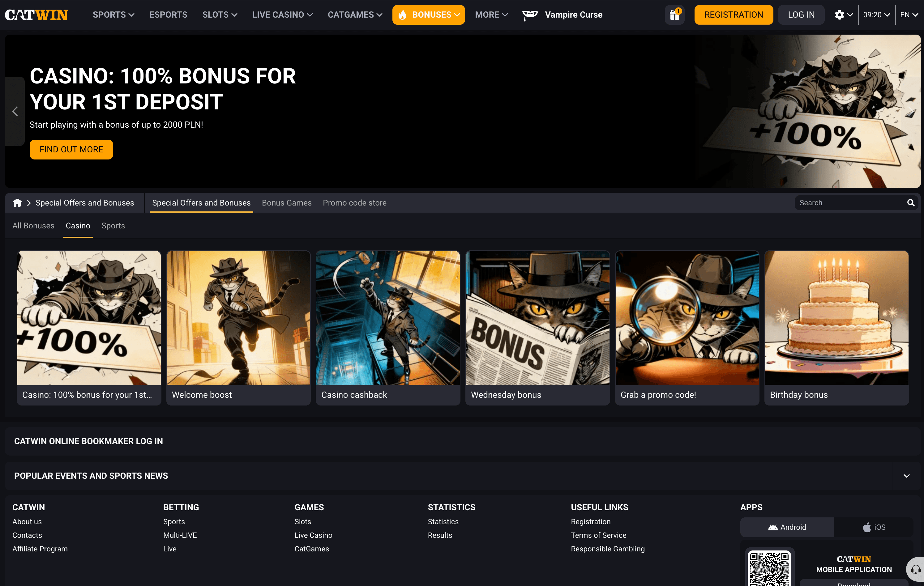Open the settings gear menu
The image size is (924, 586).
point(843,15)
